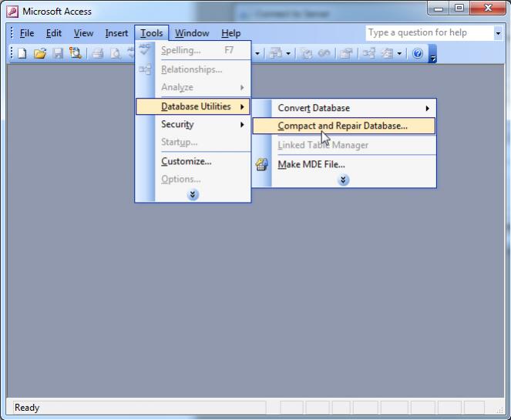
Task: Open the View menu
Action: point(83,33)
